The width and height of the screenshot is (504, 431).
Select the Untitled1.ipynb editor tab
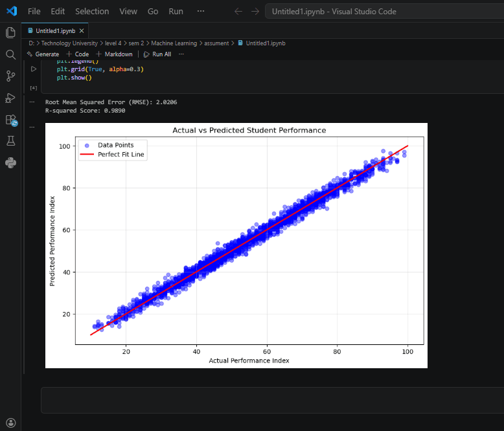point(55,31)
